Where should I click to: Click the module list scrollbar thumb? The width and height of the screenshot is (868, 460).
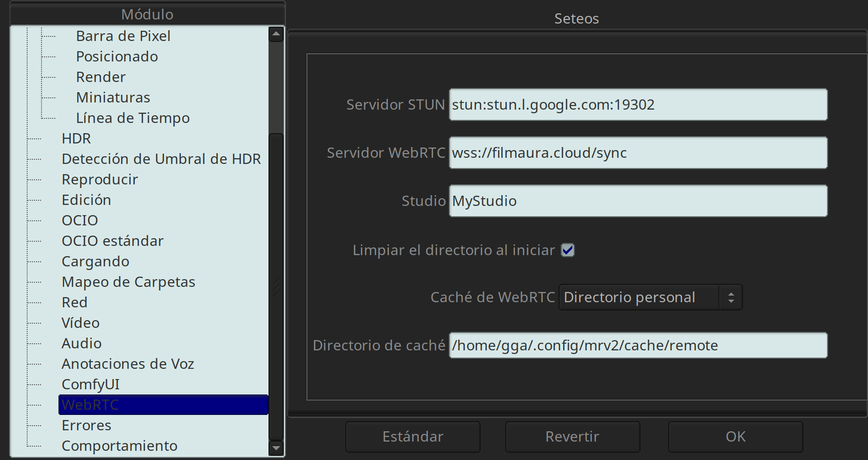[x=276, y=287]
